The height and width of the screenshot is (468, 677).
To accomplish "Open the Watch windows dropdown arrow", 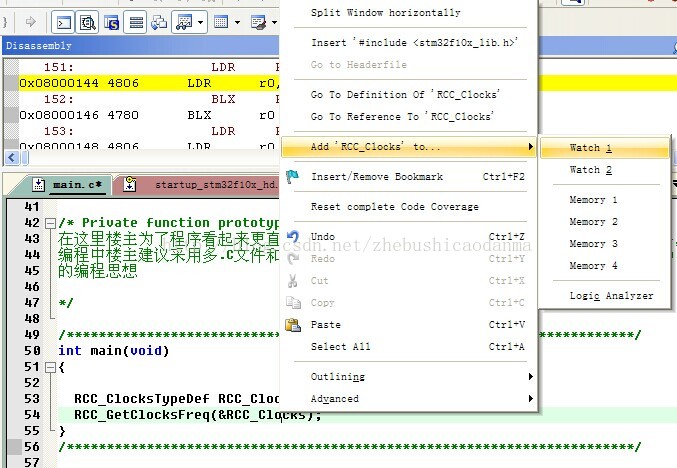I will pyautogui.click(x=200, y=21).
